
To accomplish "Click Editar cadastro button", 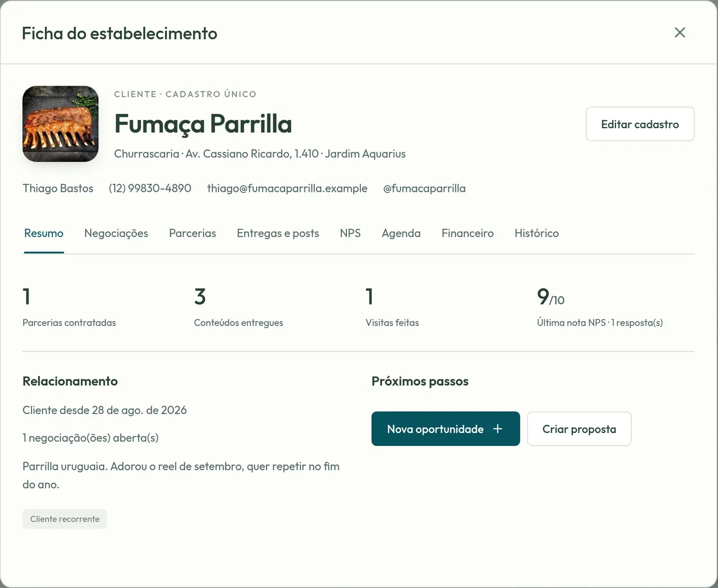I will point(640,124).
